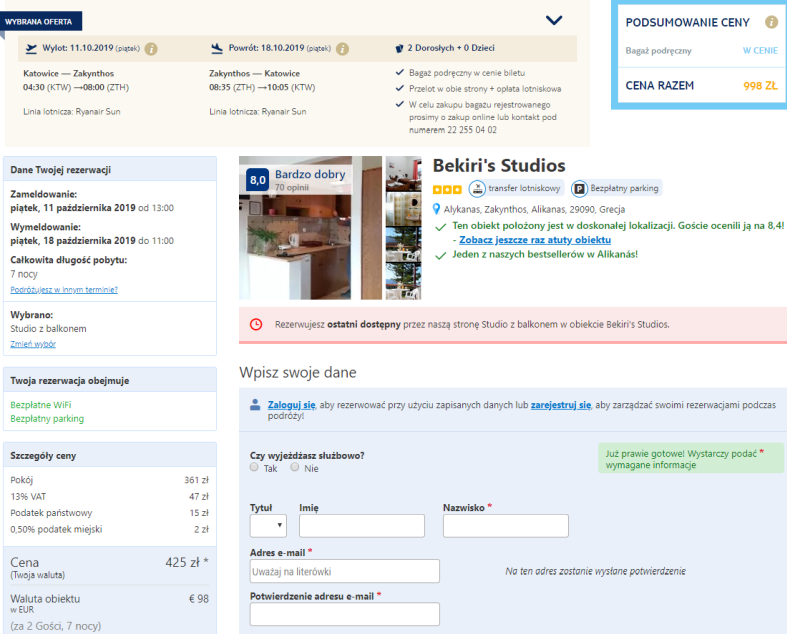Viewport: 787px width, 635px height.
Task: Click the 'Studio z balkonem' selection text
Action: [48, 329]
